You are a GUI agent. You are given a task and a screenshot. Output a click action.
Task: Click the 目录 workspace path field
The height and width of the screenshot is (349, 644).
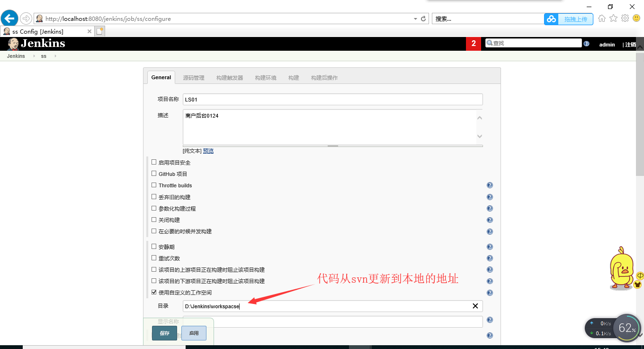click(x=333, y=306)
